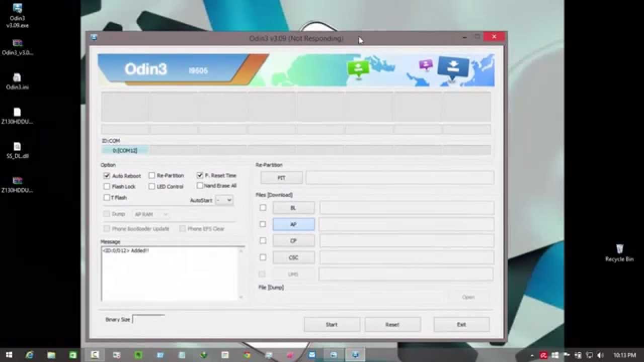The height and width of the screenshot is (362, 644).
Task: Click the Binary Size field
Action: tap(148, 319)
